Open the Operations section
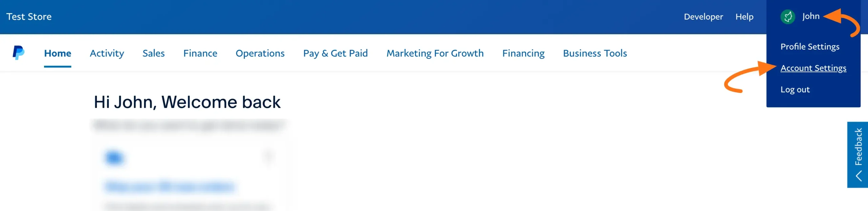The width and height of the screenshot is (868, 211). (260, 53)
